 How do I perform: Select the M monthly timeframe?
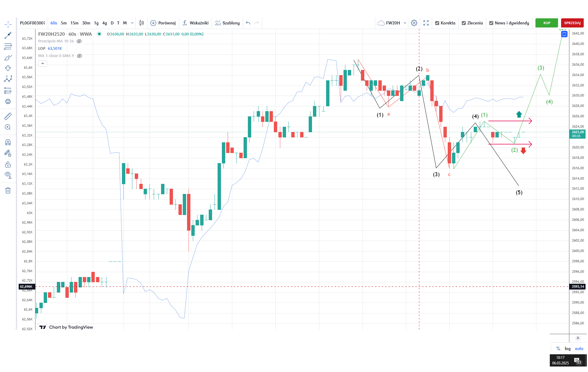click(x=125, y=23)
